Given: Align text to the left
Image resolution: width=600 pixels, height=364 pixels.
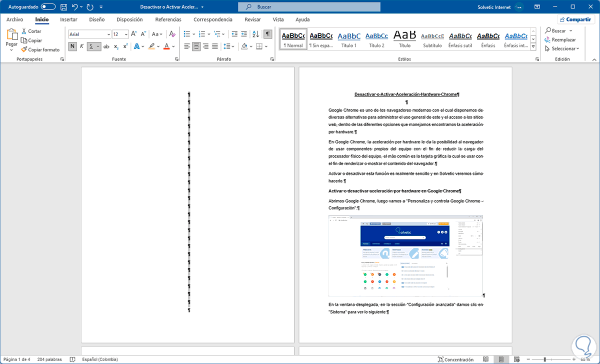Looking at the screenshot, I should coord(187,46).
